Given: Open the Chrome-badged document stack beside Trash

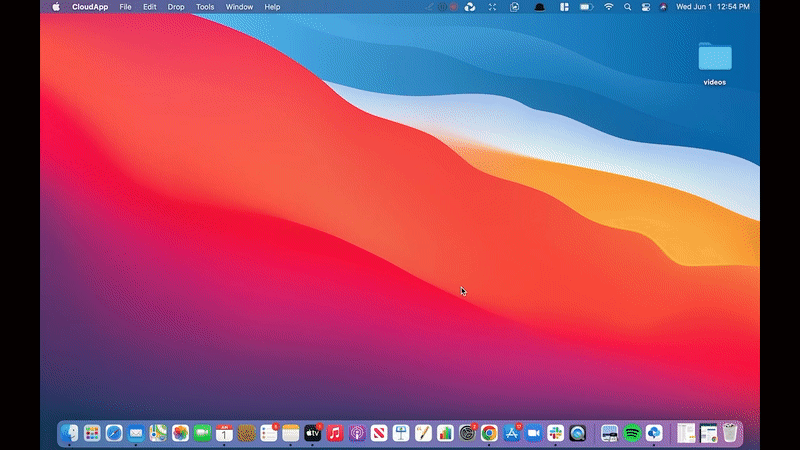Looking at the screenshot, I should coord(708,433).
